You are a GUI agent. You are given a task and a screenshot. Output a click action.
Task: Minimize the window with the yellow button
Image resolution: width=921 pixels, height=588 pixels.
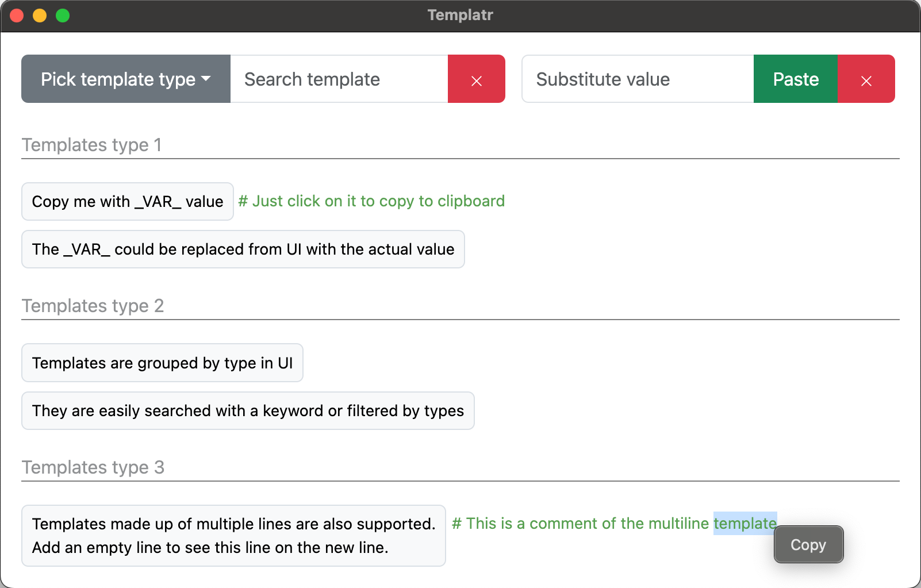40,16
